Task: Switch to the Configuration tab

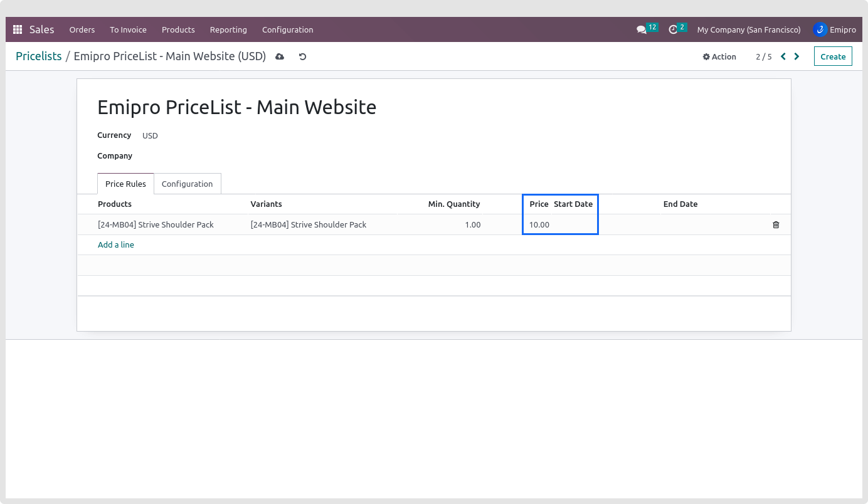Action: [187, 184]
